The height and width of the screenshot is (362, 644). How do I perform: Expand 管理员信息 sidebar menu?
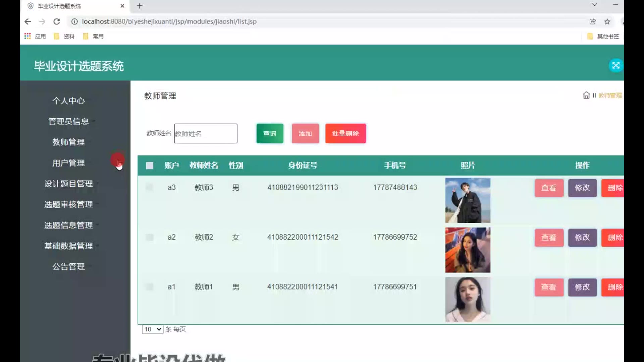[68, 121]
